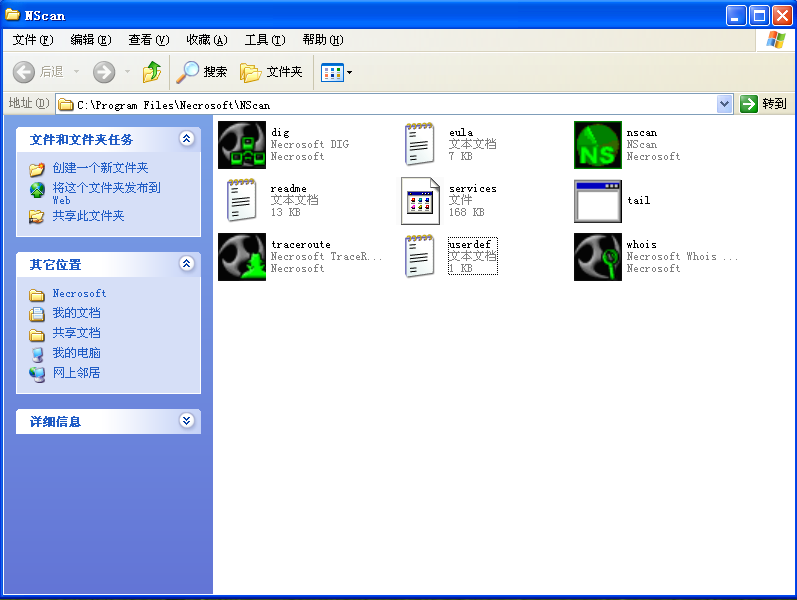Open 共享文档 link
Image resolution: width=797 pixels, height=600 pixels.
point(76,333)
